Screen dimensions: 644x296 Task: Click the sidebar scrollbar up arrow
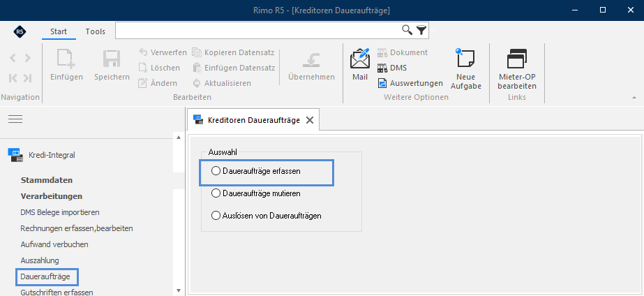pyautogui.click(x=179, y=138)
